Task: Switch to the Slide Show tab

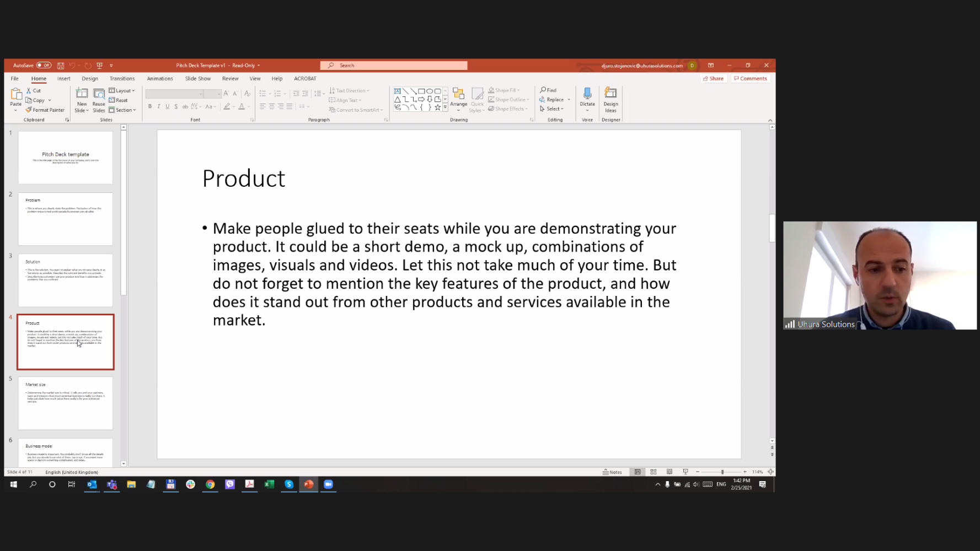Action: click(x=198, y=79)
